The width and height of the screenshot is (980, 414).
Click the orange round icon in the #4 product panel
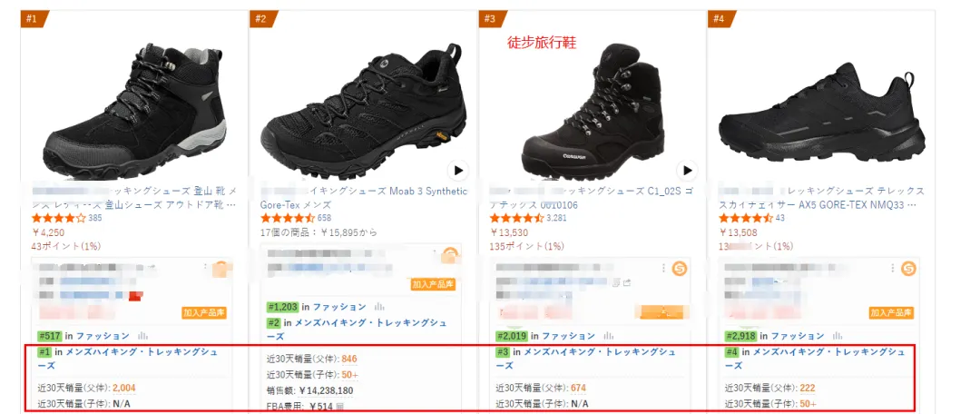pos(908,269)
